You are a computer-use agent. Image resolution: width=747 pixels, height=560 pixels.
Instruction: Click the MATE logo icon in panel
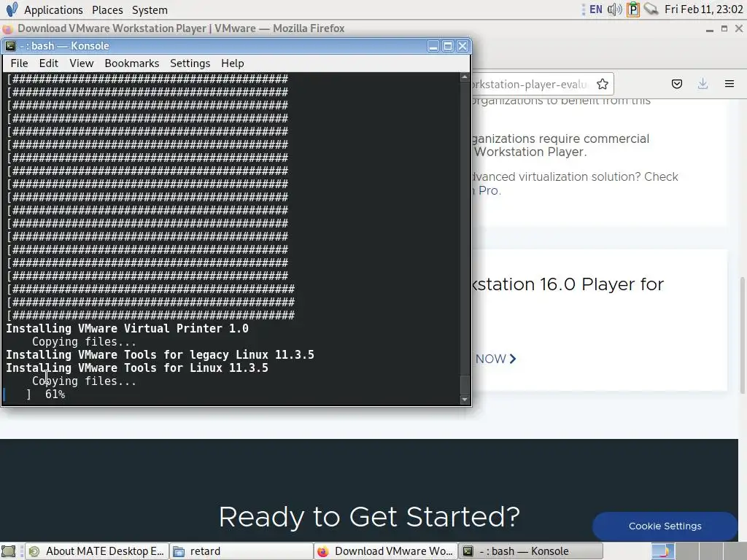point(12,9)
